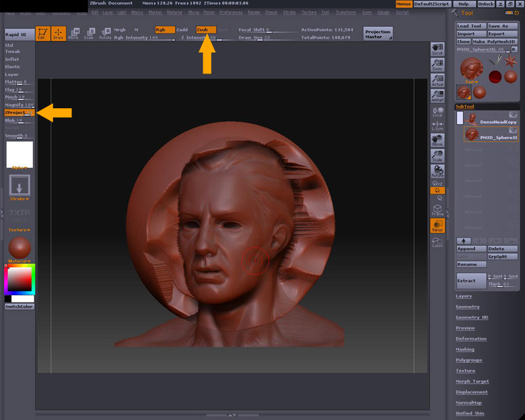525x420 pixels.
Task: Expand the Deformation section
Action: (x=471, y=339)
